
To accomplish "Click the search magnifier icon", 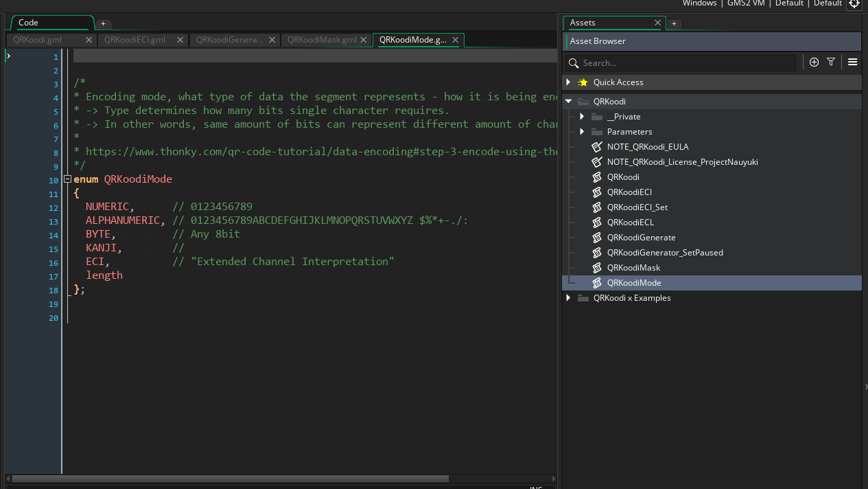I will pos(574,63).
